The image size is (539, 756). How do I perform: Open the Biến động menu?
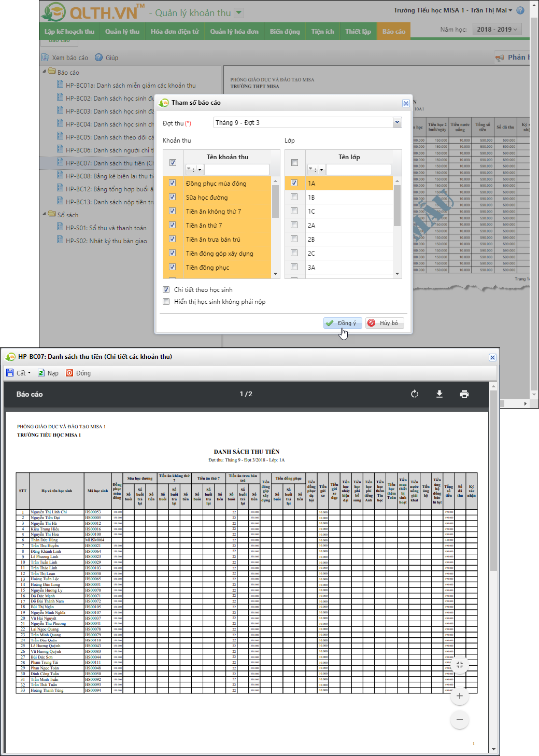coord(285,32)
